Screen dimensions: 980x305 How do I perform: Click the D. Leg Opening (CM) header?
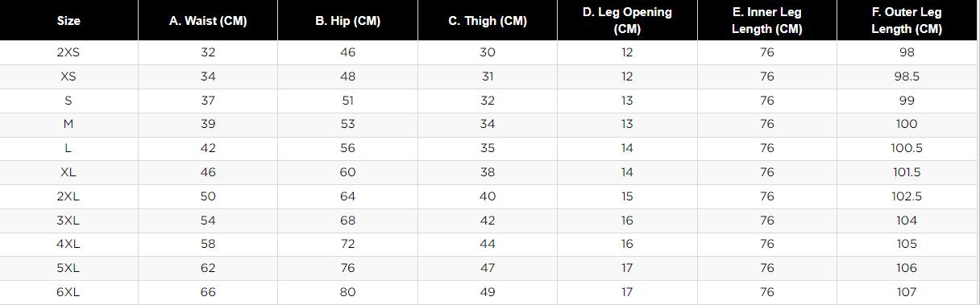pos(627,21)
